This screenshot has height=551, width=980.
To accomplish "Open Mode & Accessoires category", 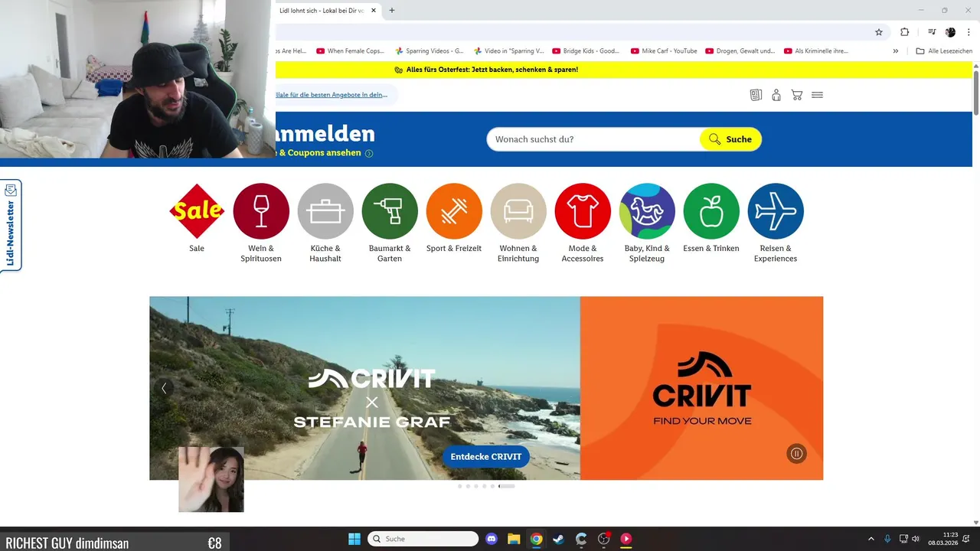I will (x=583, y=211).
